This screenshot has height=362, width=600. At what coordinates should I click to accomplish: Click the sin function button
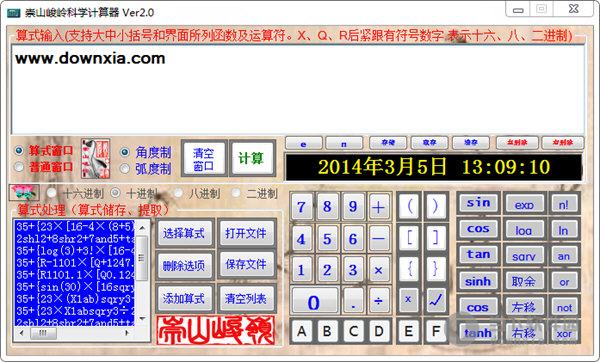pos(478,203)
